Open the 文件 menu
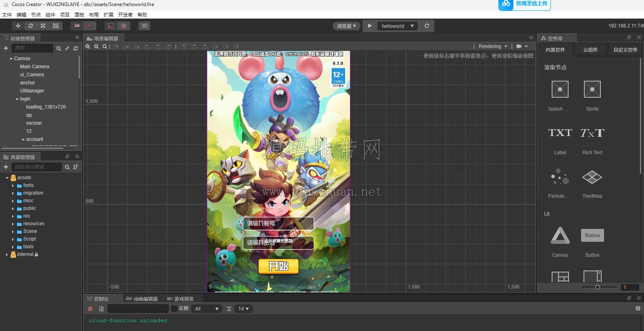Viewport: 644px width, 331px height. (x=7, y=15)
